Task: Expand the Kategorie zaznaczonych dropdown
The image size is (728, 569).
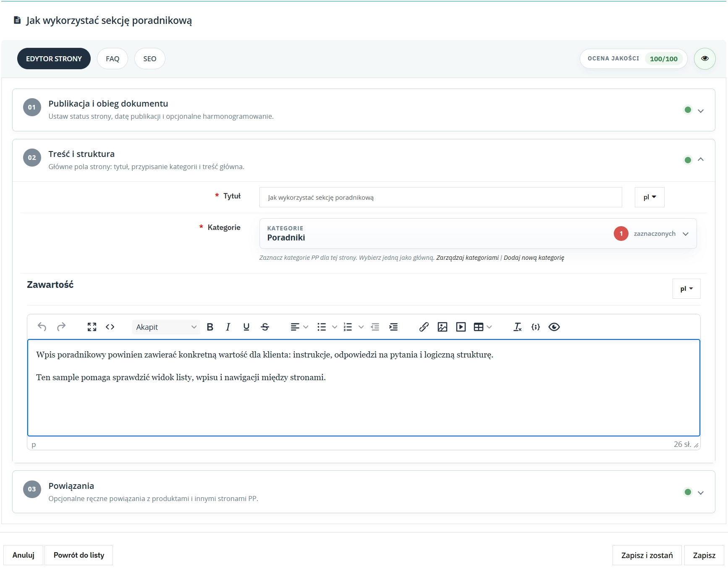Action: pyautogui.click(x=686, y=234)
